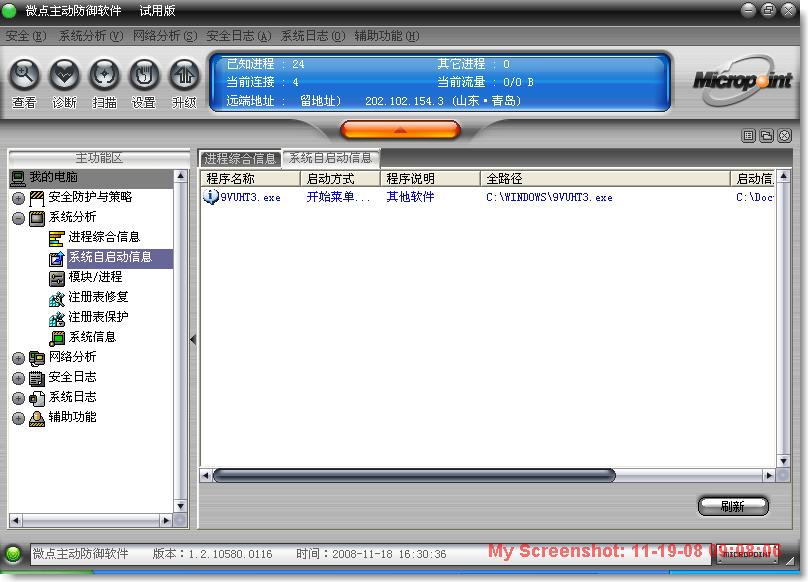
Task: Click the 9VUHT3.exe info icon
Action: (x=210, y=196)
